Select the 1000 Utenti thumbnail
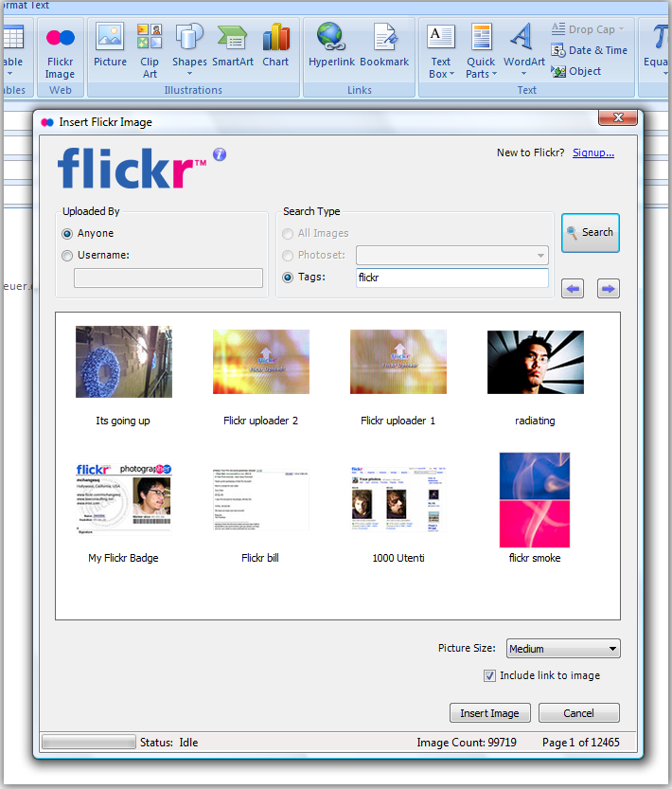Image resolution: width=672 pixels, height=789 pixels. (398, 498)
